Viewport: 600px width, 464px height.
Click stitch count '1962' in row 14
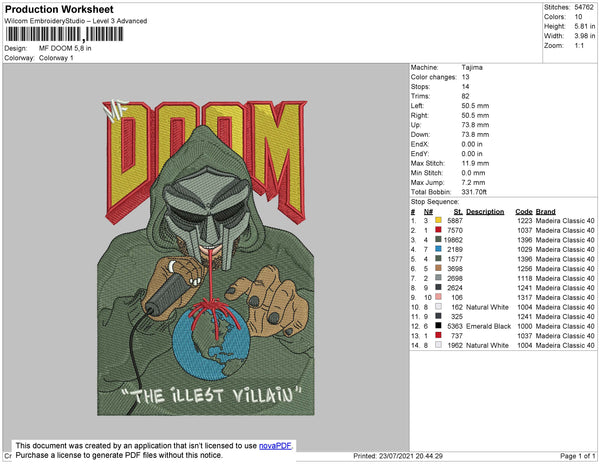pos(455,345)
